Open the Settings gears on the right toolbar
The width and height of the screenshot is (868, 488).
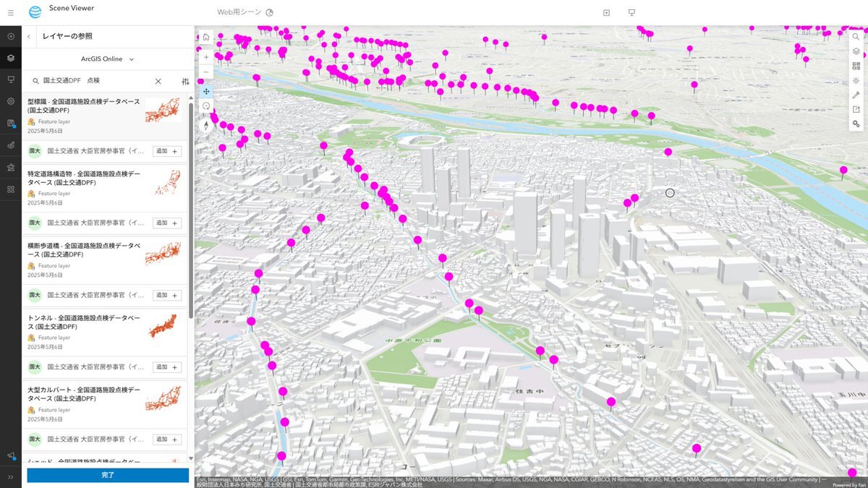coord(856,124)
